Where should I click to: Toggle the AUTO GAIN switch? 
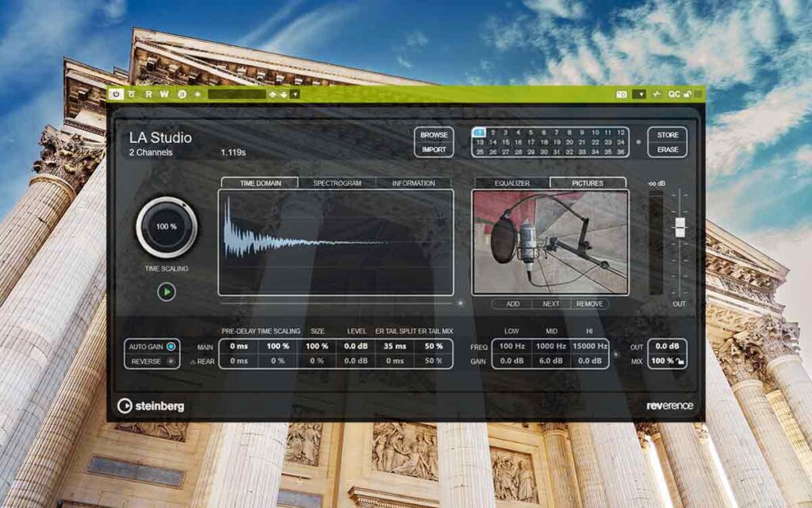[171, 347]
